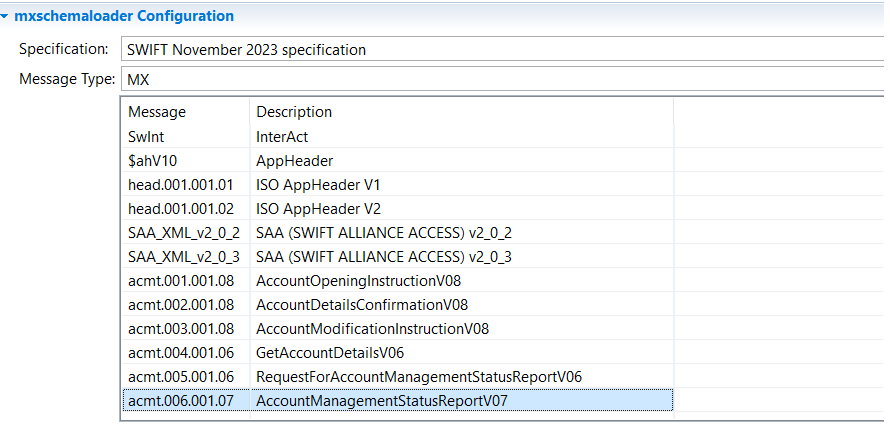The width and height of the screenshot is (890, 427).
Task: Click the highlighted AccountManagementStatusReportV07 row
Action: 382,400
